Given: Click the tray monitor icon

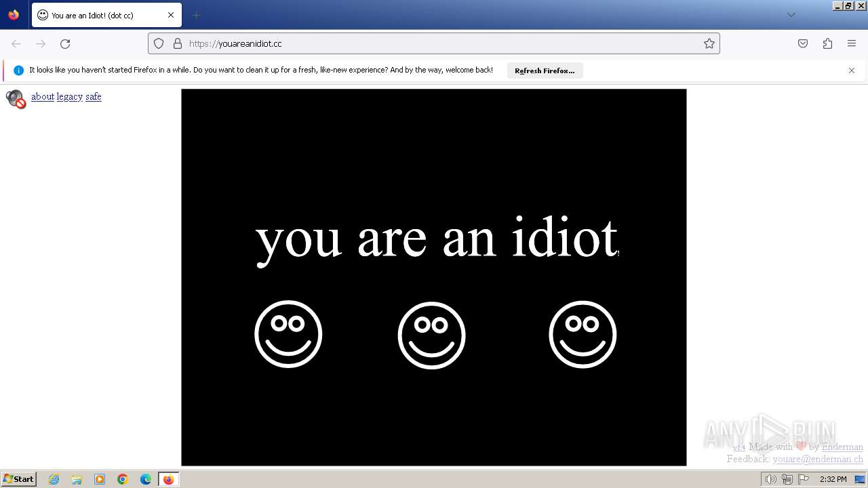Looking at the screenshot, I should 860,479.
